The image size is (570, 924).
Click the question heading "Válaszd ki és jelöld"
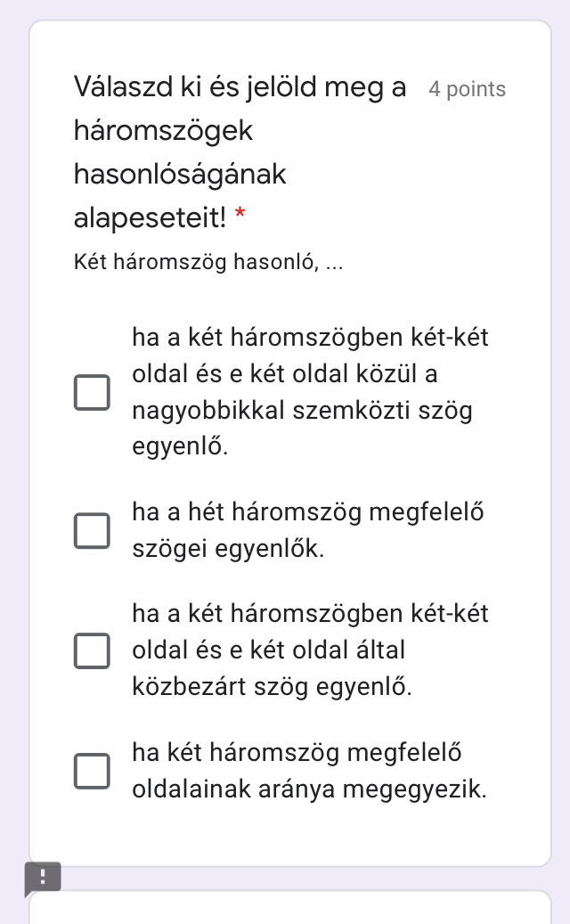[x=240, y=88]
